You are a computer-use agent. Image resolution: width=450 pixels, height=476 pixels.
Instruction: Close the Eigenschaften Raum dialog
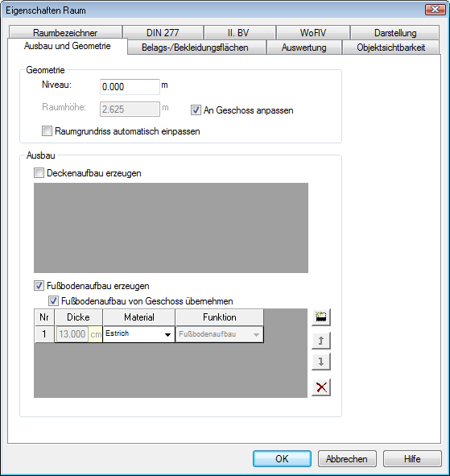click(435, 10)
